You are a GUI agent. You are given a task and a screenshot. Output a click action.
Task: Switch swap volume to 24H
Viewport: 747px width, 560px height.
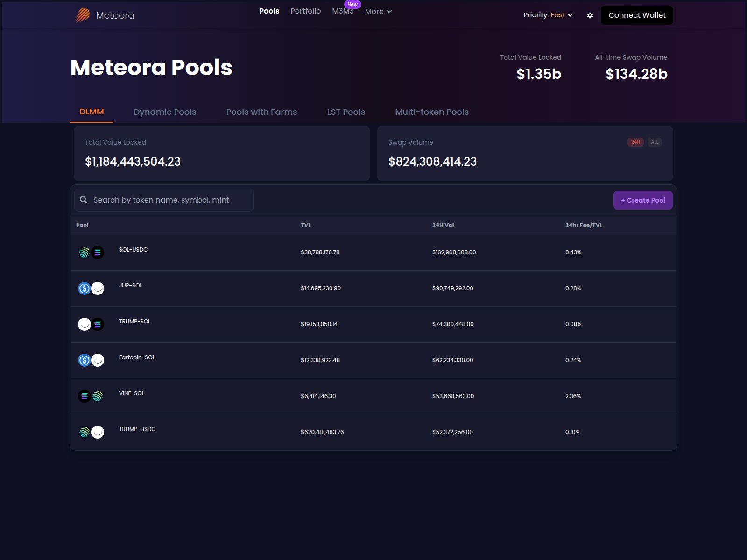coord(635,142)
